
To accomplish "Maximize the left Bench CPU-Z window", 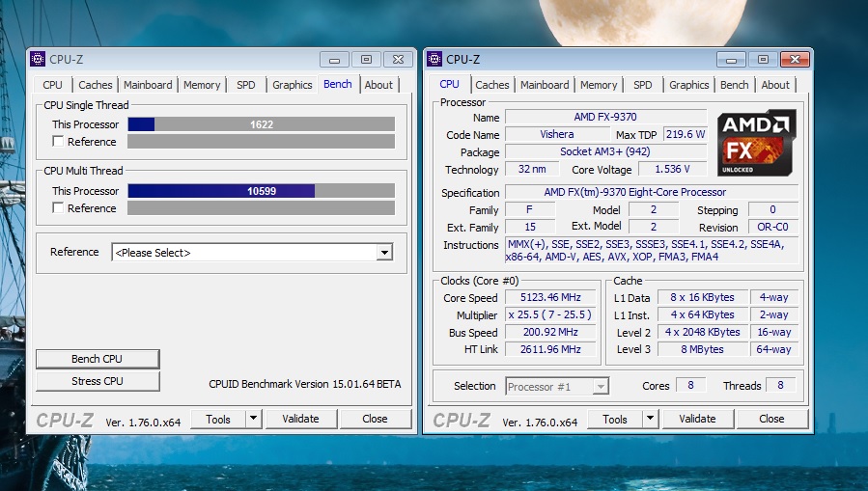I will [x=366, y=59].
